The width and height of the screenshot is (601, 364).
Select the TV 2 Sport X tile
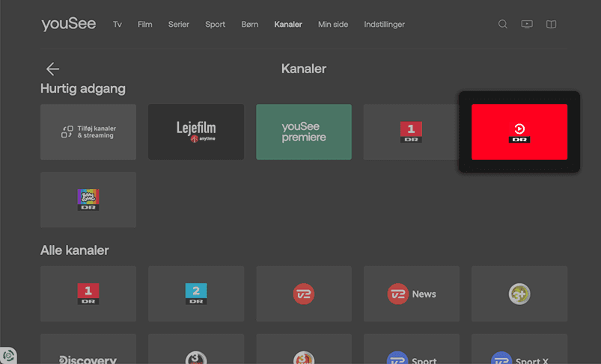[519, 349]
